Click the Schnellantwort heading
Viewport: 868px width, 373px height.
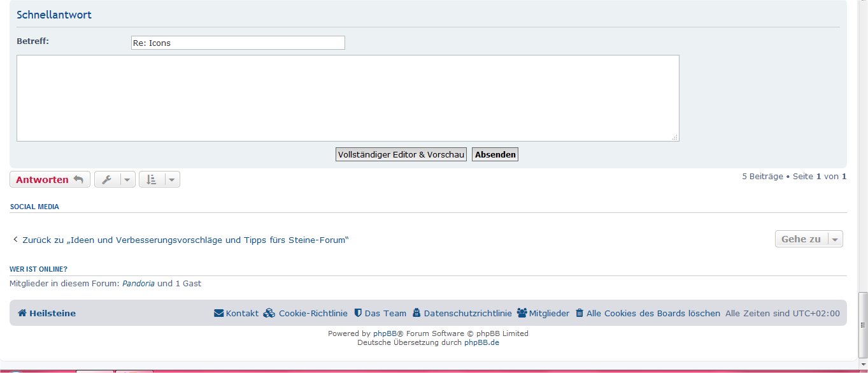coord(54,15)
